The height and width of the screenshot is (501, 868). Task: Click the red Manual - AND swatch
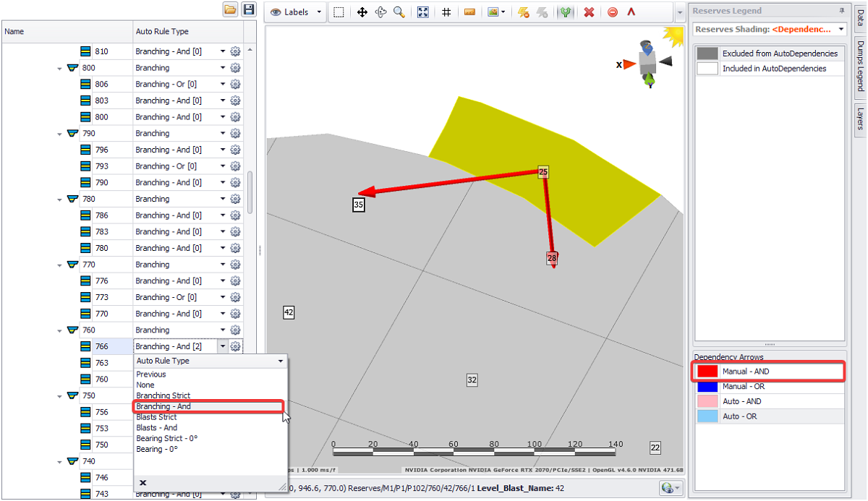[707, 371]
